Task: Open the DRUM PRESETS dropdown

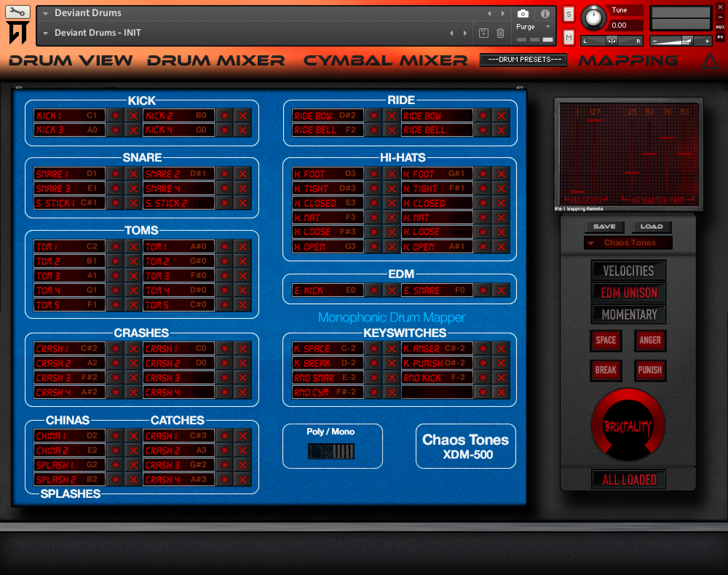Action: pyautogui.click(x=523, y=60)
